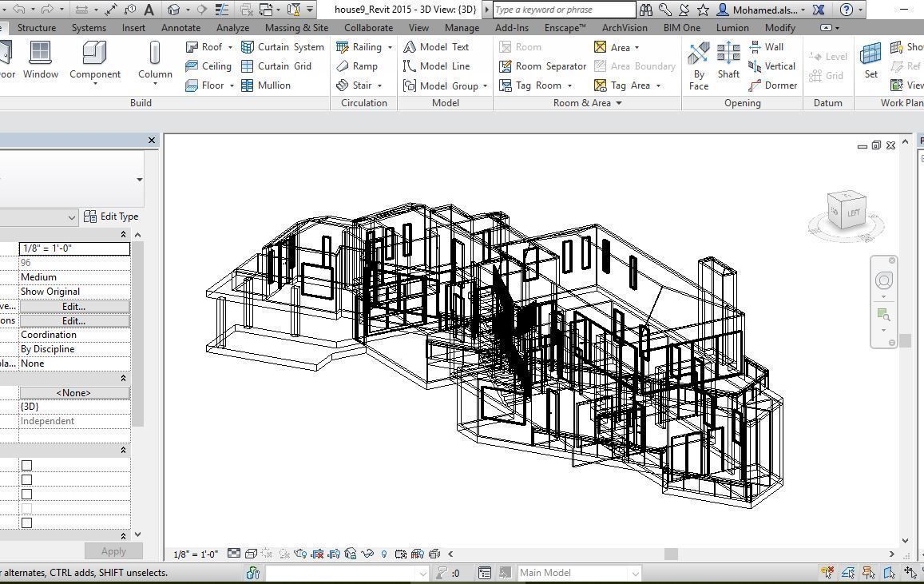The width and height of the screenshot is (924, 584).
Task: Choose the Ramp tool
Action: pyautogui.click(x=356, y=66)
